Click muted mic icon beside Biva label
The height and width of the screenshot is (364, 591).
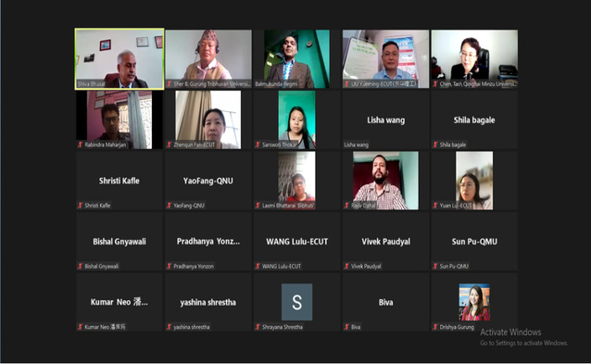click(346, 327)
